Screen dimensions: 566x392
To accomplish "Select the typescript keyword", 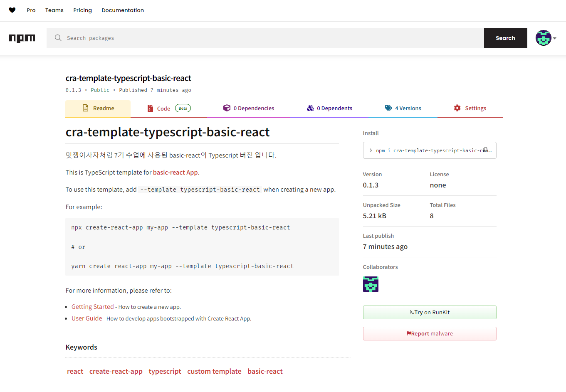I will tap(165, 371).
